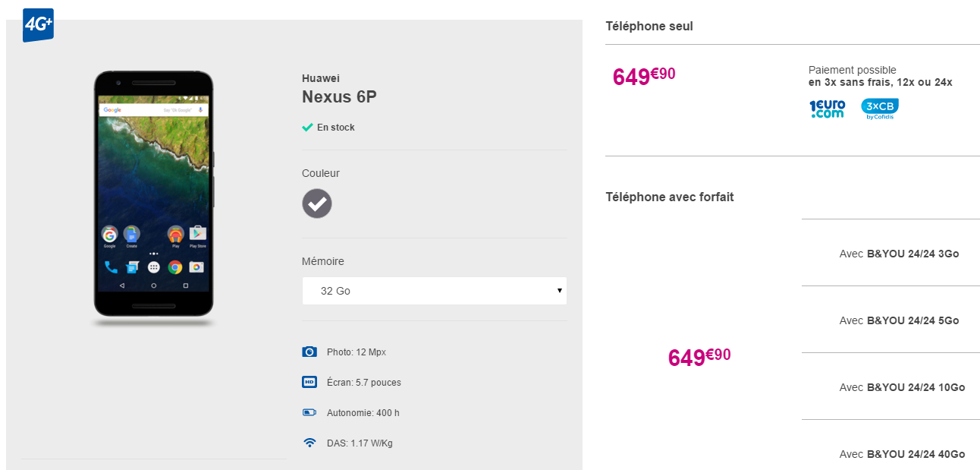Viewport: 980px width, 470px height.
Task: Click the wireless signal icon beside DAS
Action: coord(309,443)
